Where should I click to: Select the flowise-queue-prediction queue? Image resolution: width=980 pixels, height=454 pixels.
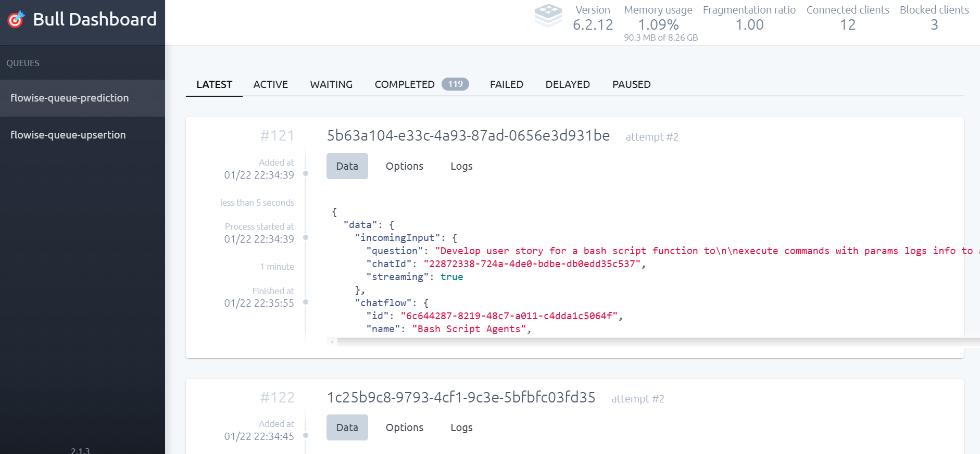[70, 98]
